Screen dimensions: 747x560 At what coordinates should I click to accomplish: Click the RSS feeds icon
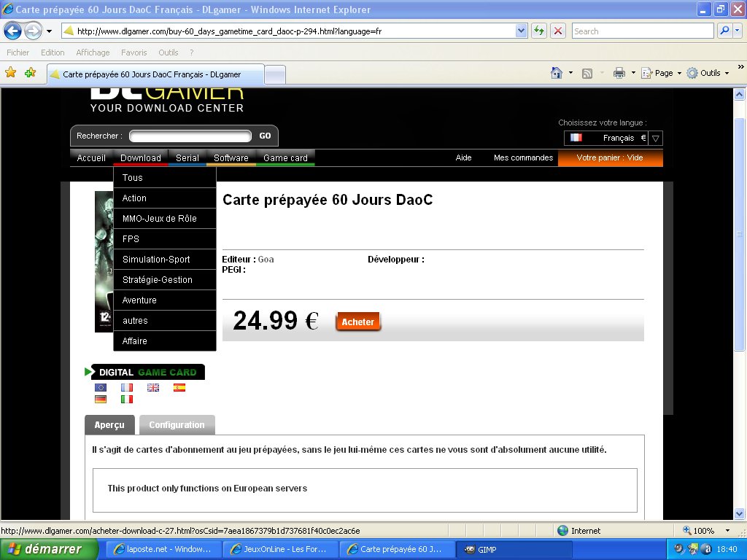click(587, 73)
